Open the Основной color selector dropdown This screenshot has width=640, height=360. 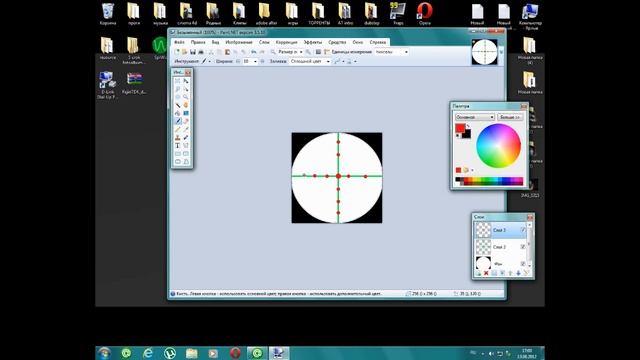coord(475,117)
